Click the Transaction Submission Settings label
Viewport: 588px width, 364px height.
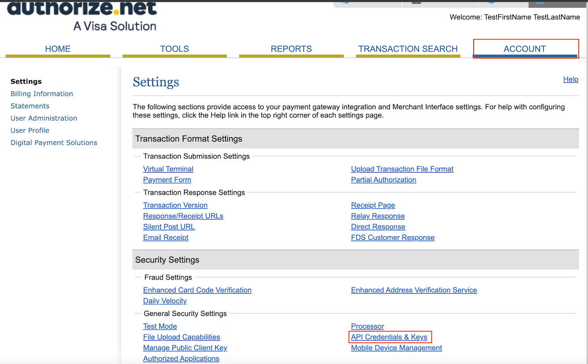196,156
